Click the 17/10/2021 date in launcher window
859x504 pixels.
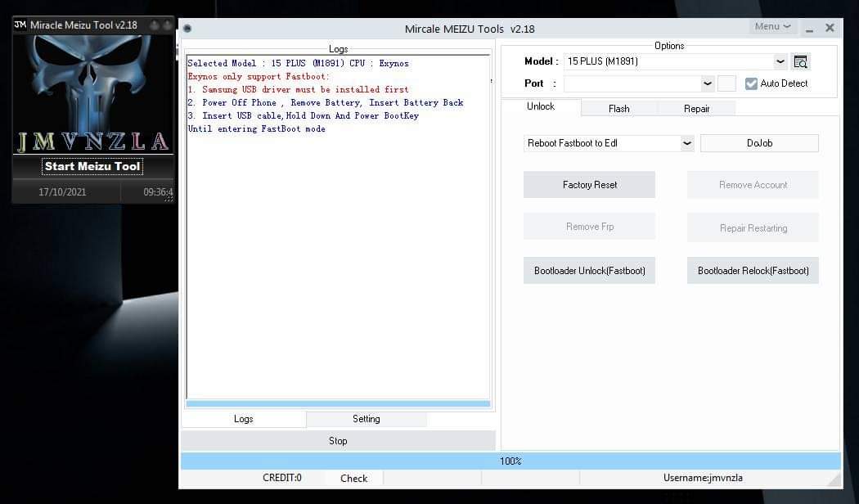(x=62, y=191)
